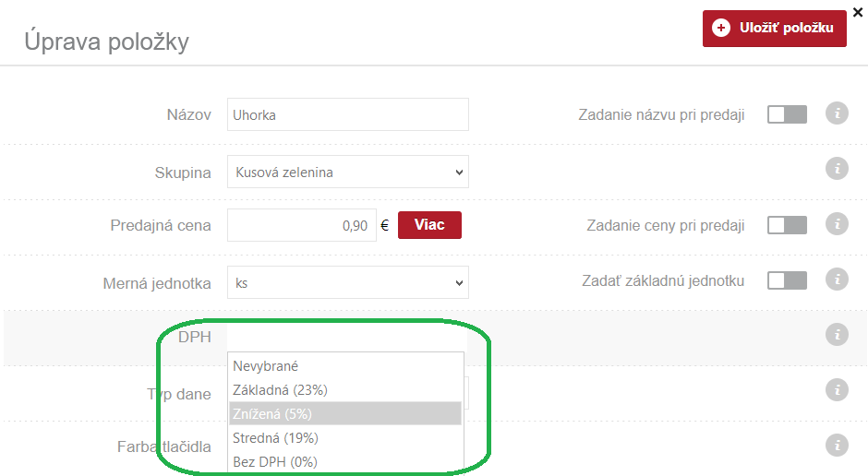Toggle Zadanie názvu pri predaji switch
The height and width of the screenshot is (476, 868).
[x=787, y=114]
